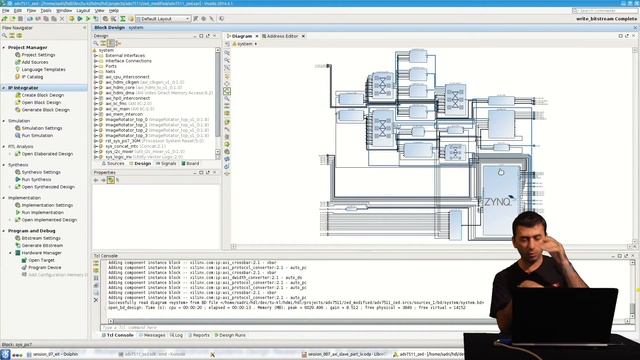Click the Search icon in Flow Navigator
The width and height of the screenshot is (640, 360).
click(5, 36)
